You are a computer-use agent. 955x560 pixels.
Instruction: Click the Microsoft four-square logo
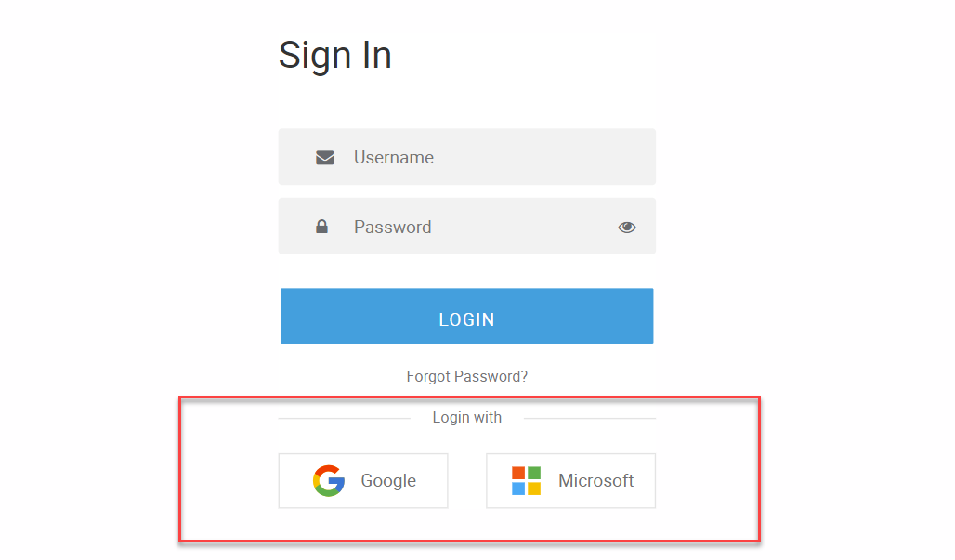point(526,481)
